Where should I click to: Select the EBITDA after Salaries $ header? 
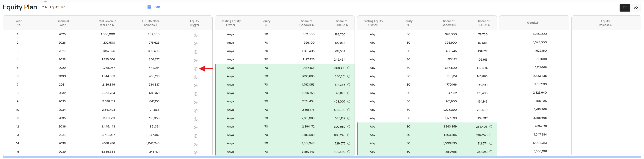click(x=151, y=23)
